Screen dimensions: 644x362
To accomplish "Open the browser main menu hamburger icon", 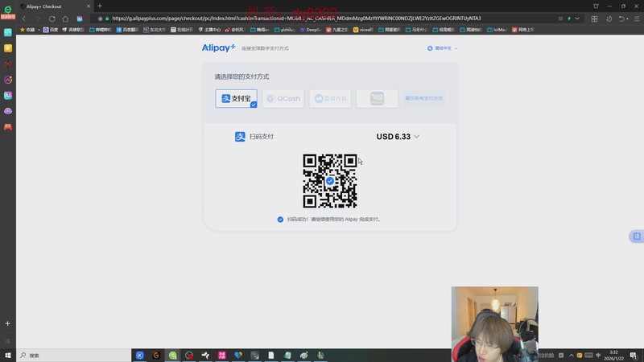I will [637, 19].
